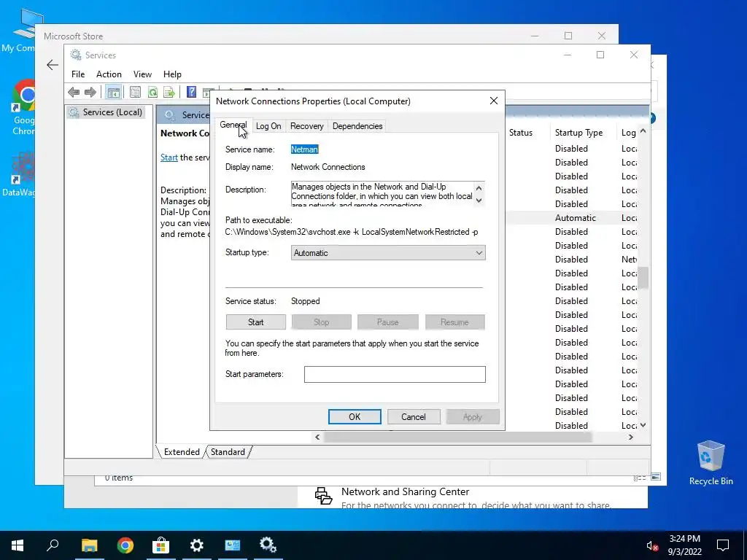Open the View menu in Services
This screenshot has height=560, width=747.
142,74
